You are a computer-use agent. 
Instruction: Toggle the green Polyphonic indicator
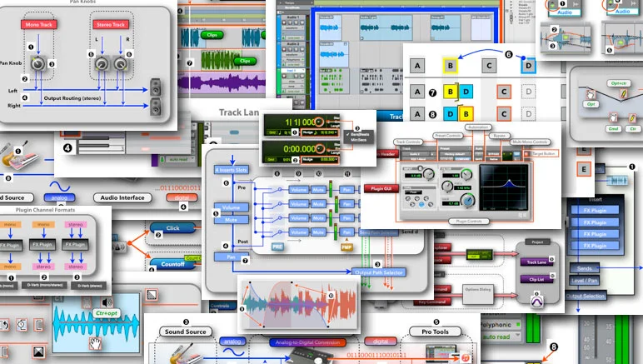point(518,325)
